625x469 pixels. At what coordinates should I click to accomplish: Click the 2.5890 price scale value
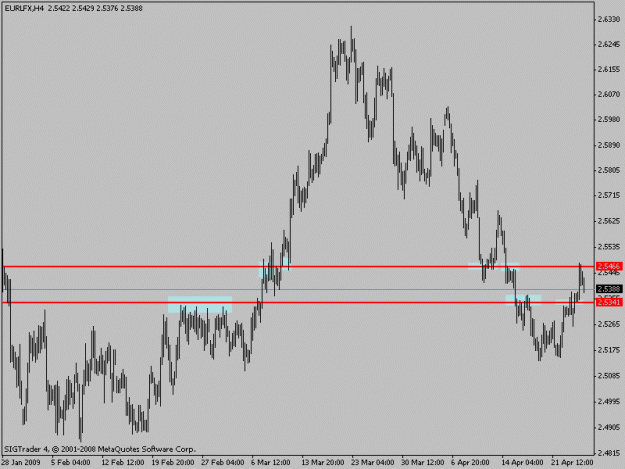[609, 145]
